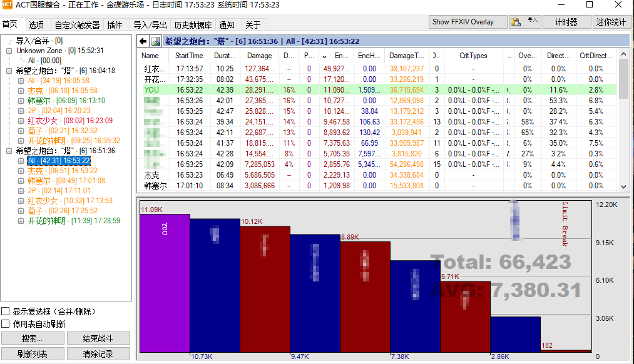The height and width of the screenshot is (364, 634).
Task: Click 清除记录 button
Action: (x=98, y=354)
